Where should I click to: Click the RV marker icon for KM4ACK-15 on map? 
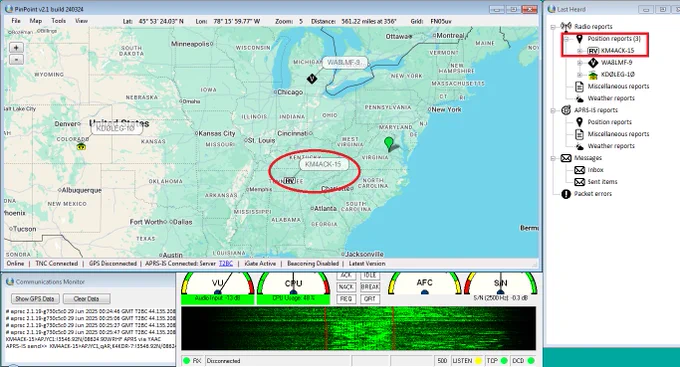click(290, 181)
